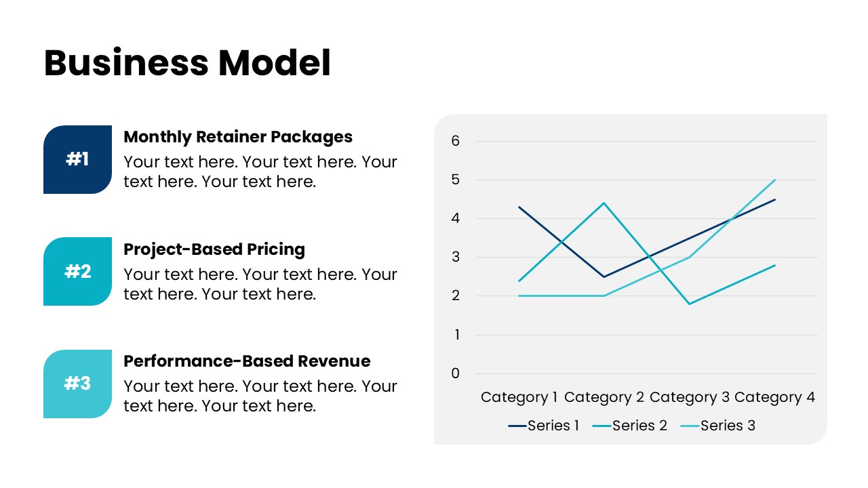
Task: Click the Series 2 legend entry
Action: (x=631, y=426)
